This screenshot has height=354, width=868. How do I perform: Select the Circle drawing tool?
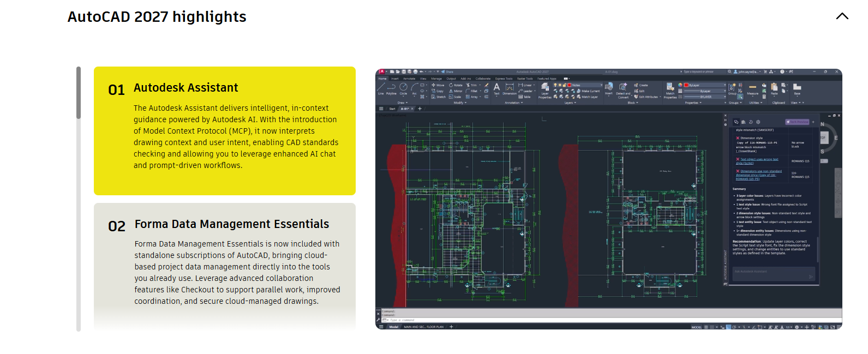(403, 87)
